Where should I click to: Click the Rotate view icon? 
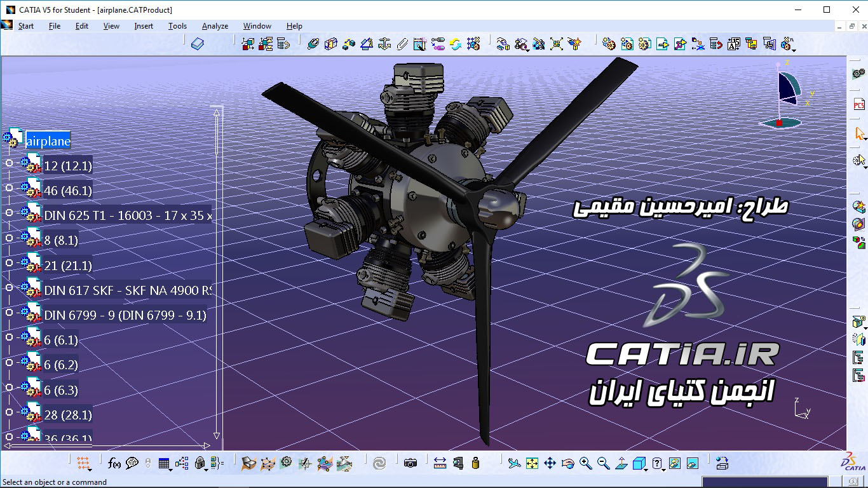(567, 463)
